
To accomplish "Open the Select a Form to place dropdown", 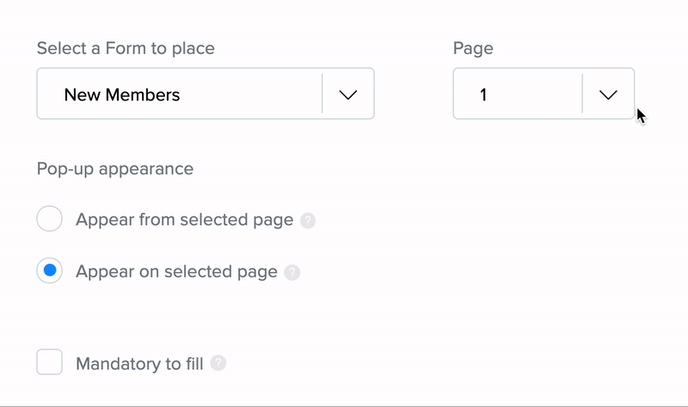I will 205,94.
